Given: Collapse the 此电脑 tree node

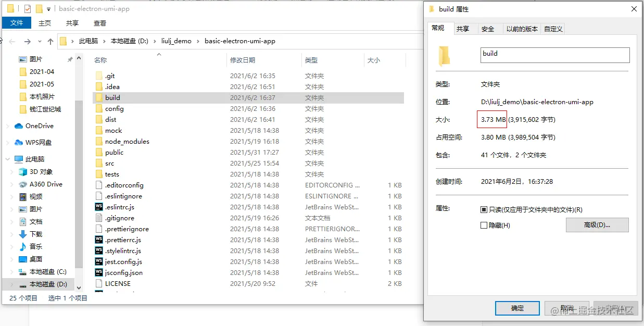Looking at the screenshot, I should click(x=7, y=159).
